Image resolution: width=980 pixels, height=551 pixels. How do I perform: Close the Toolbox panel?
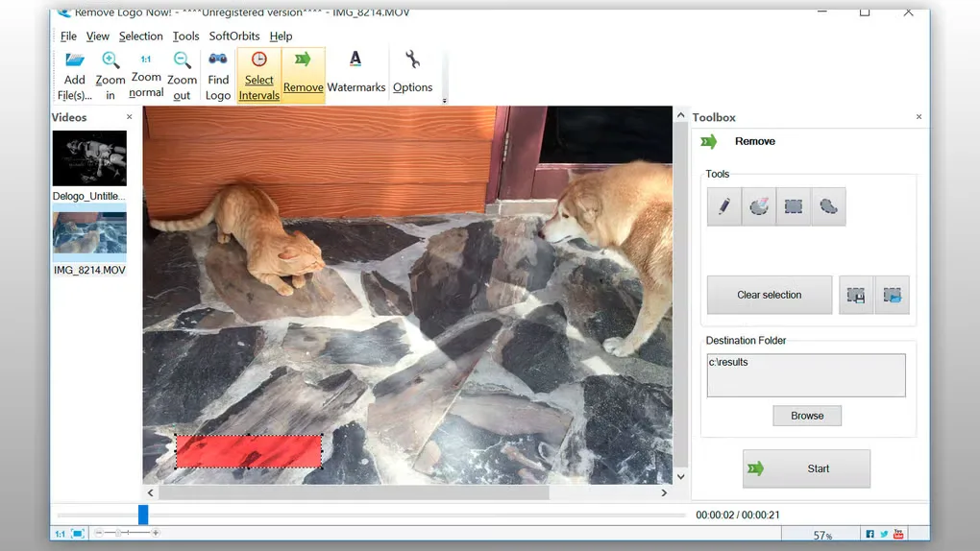919,117
